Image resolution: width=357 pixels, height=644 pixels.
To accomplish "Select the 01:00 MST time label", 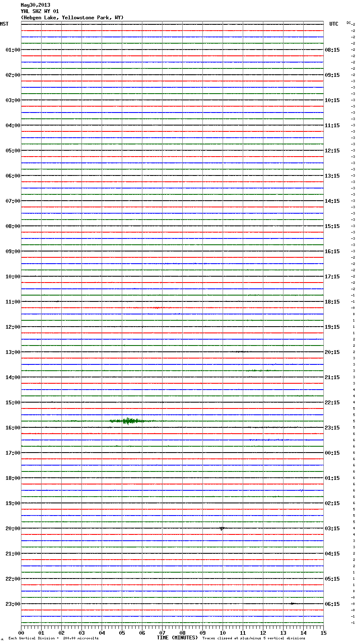I will 13,50.
